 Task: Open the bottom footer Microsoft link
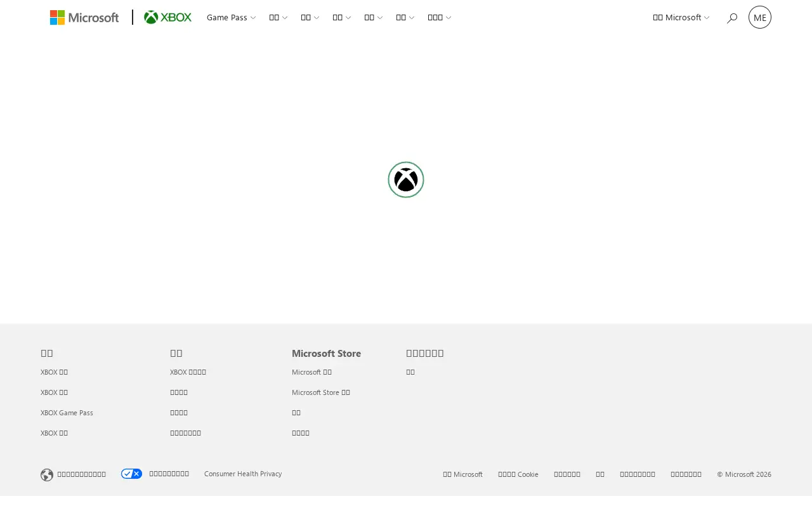click(x=462, y=474)
